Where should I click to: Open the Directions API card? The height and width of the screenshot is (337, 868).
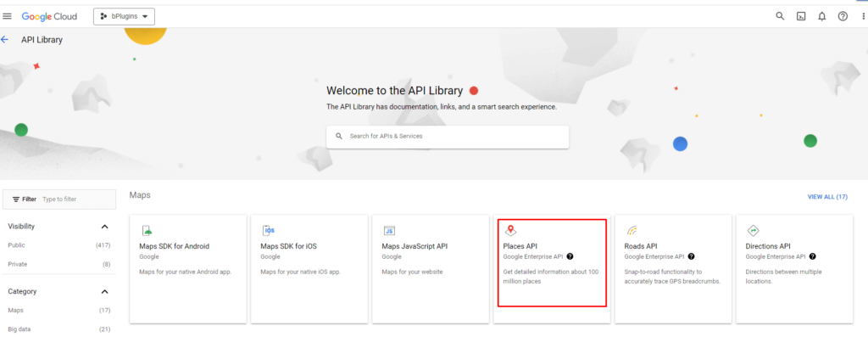point(794,269)
